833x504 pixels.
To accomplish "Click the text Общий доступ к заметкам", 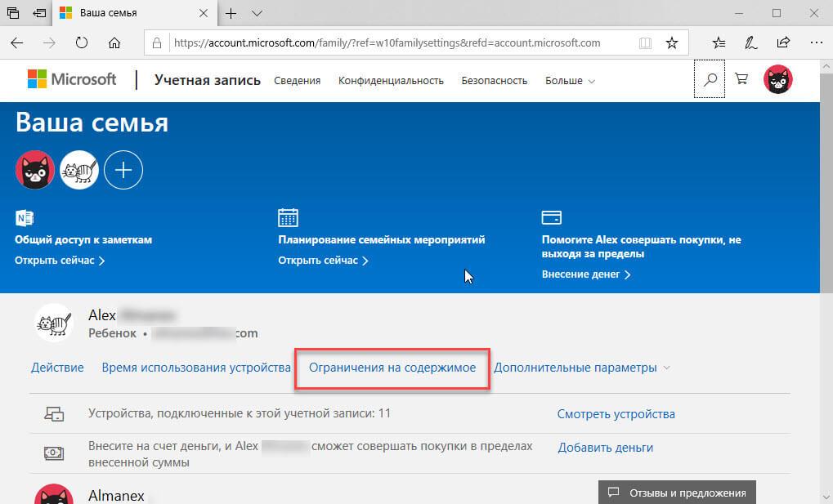I will (83, 240).
